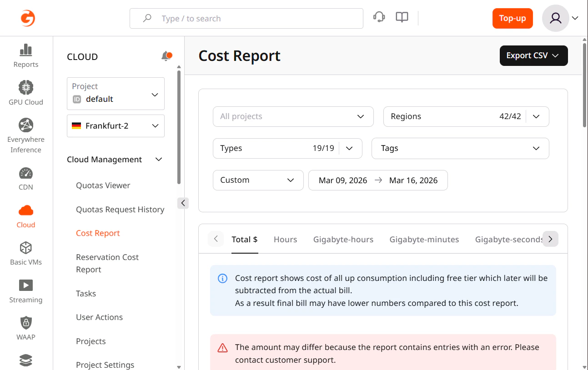Image resolution: width=588 pixels, height=370 pixels.
Task: Open documentation via the book icon
Action: (402, 16)
